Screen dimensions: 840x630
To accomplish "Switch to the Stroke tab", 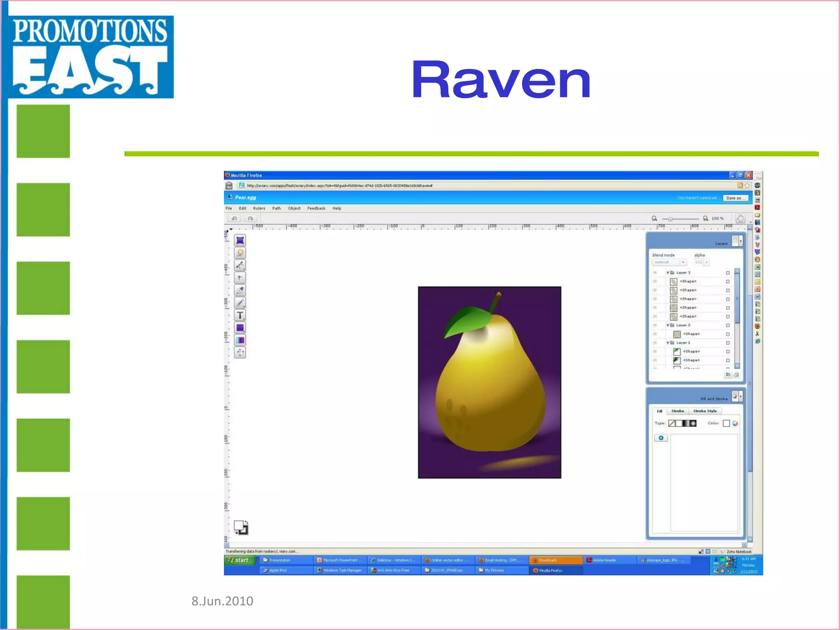I will coord(678,411).
